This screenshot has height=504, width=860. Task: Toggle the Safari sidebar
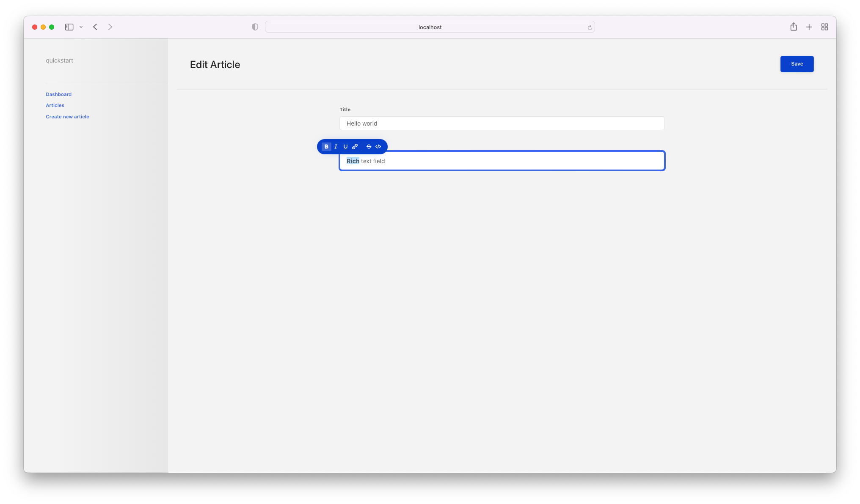69,27
